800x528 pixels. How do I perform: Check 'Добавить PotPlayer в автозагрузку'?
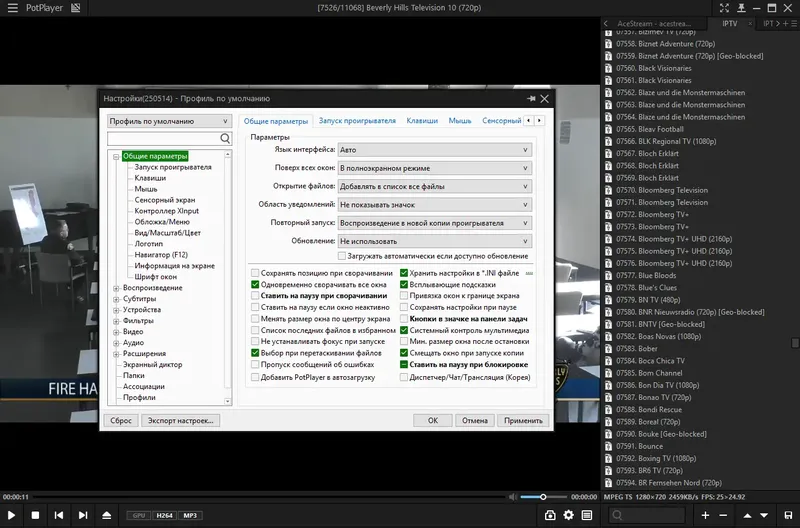(x=255, y=377)
